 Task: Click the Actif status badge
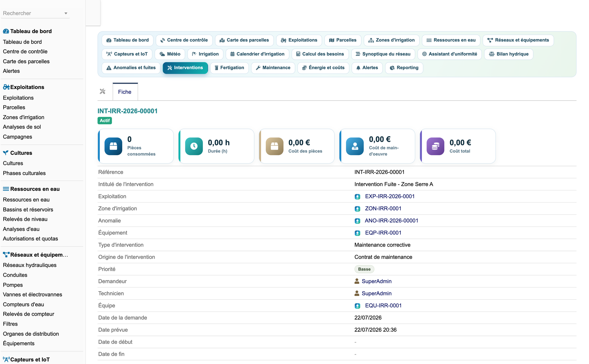coord(105,121)
